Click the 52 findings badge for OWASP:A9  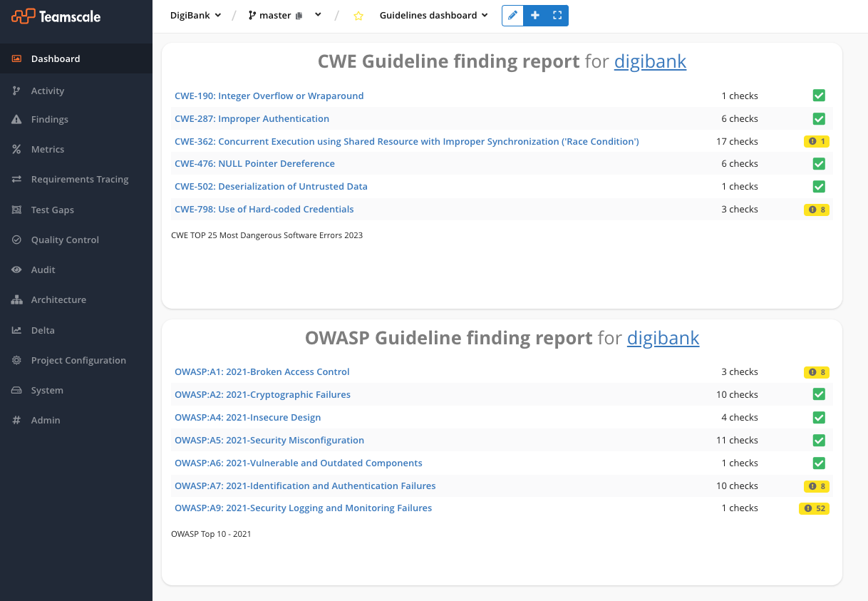pyautogui.click(x=814, y=508)
